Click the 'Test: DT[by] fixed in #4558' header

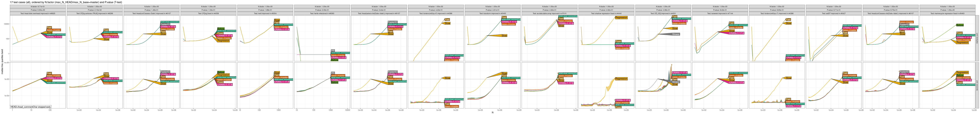coord(209,13)
